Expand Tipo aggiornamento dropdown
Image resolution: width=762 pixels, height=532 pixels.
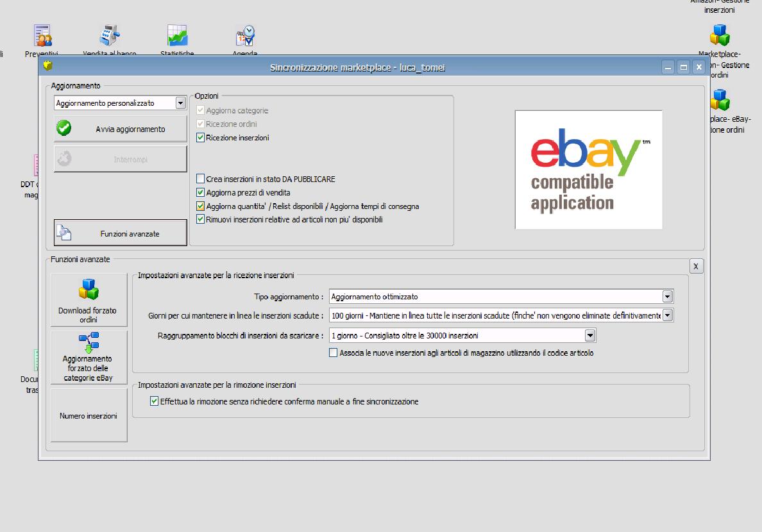point(667,296)
